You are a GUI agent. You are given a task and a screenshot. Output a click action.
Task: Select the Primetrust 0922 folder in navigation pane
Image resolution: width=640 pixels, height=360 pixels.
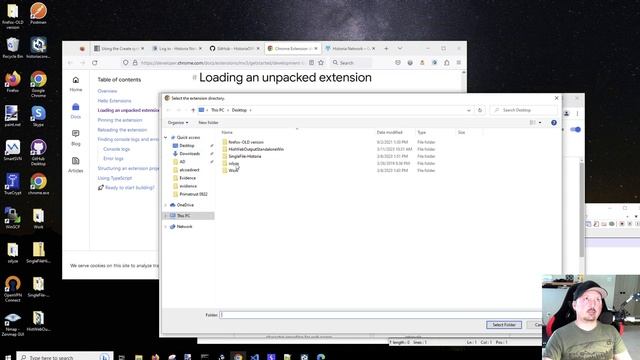[x=193, y=194]
